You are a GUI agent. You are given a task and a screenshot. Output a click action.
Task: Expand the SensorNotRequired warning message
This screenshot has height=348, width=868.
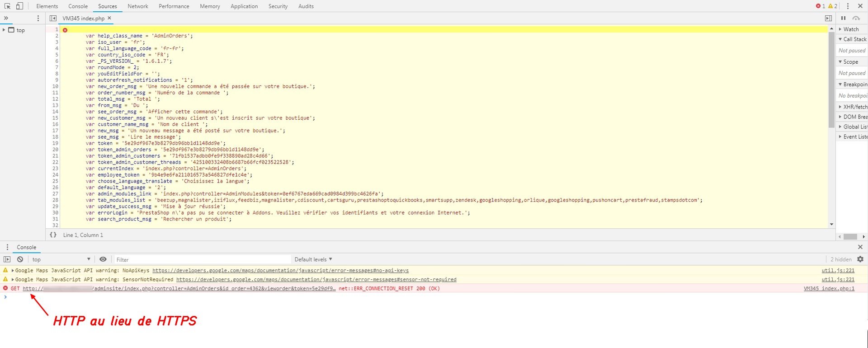(13, 279)
